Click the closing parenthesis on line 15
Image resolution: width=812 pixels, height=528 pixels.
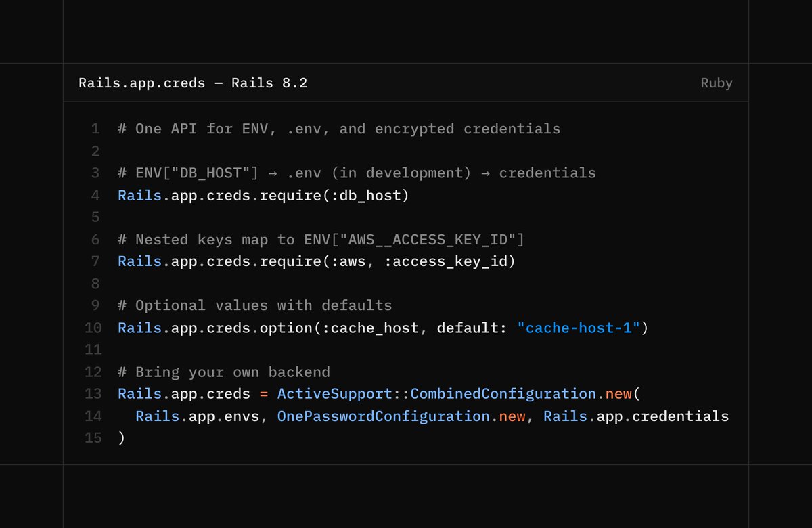(x=122, y=438)
